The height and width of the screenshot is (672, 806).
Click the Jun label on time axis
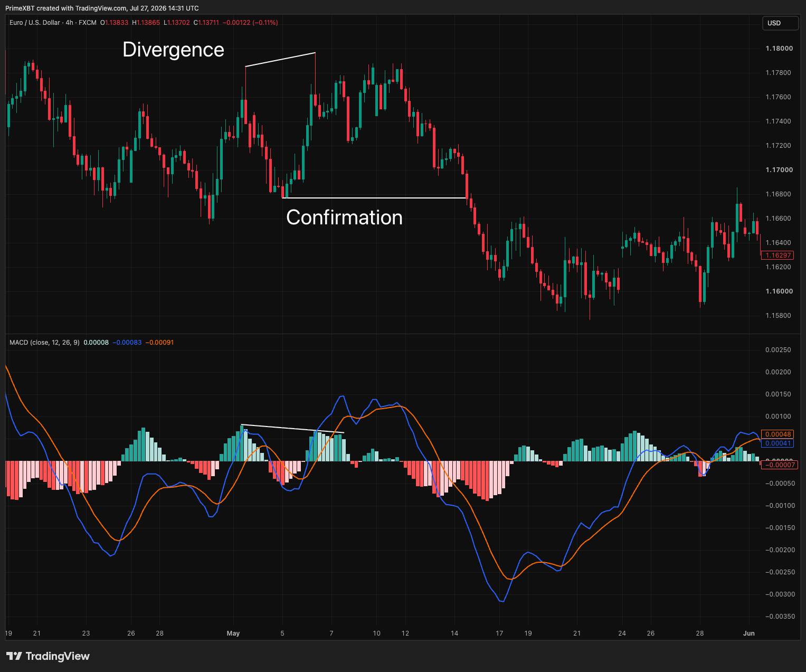[x=749, y=633]
